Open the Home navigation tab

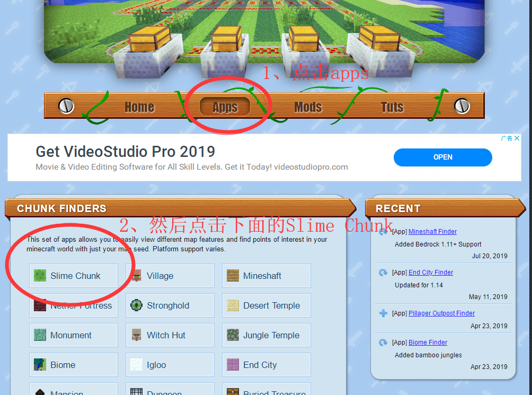[x=139, y=107]
